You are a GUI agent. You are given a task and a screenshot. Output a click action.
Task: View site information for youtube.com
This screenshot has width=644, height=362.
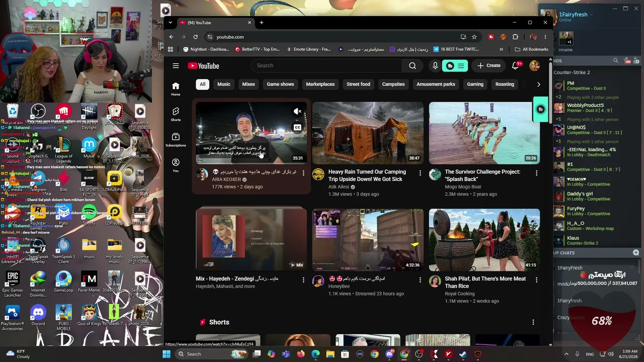point(210,37)
